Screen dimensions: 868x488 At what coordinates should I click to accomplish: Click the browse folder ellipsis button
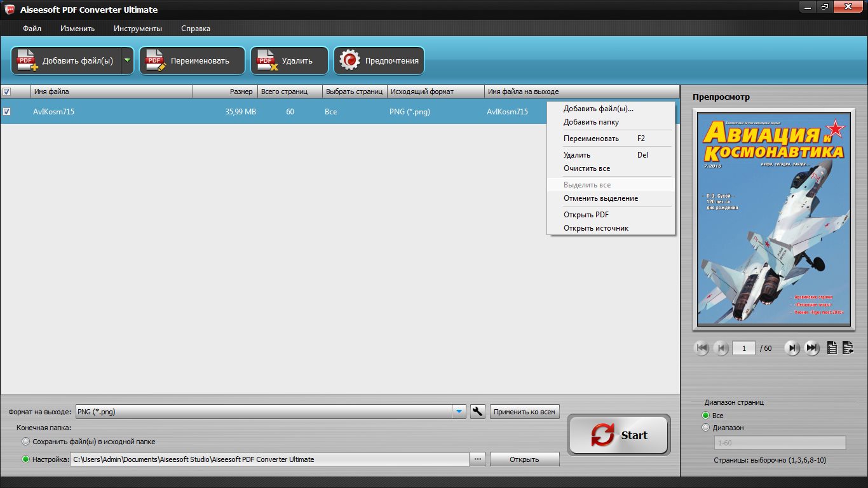(x=478, y=459)
